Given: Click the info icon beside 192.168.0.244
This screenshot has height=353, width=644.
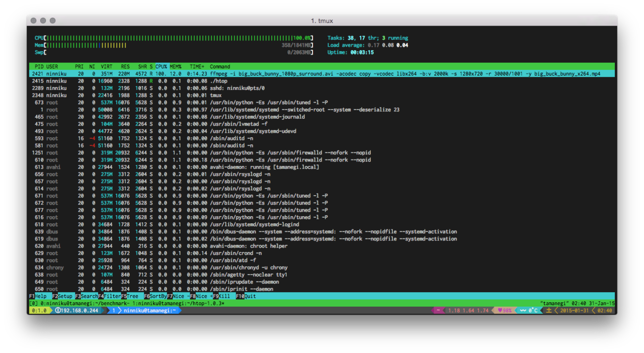Looking at the screenshot, I should 57,311.
